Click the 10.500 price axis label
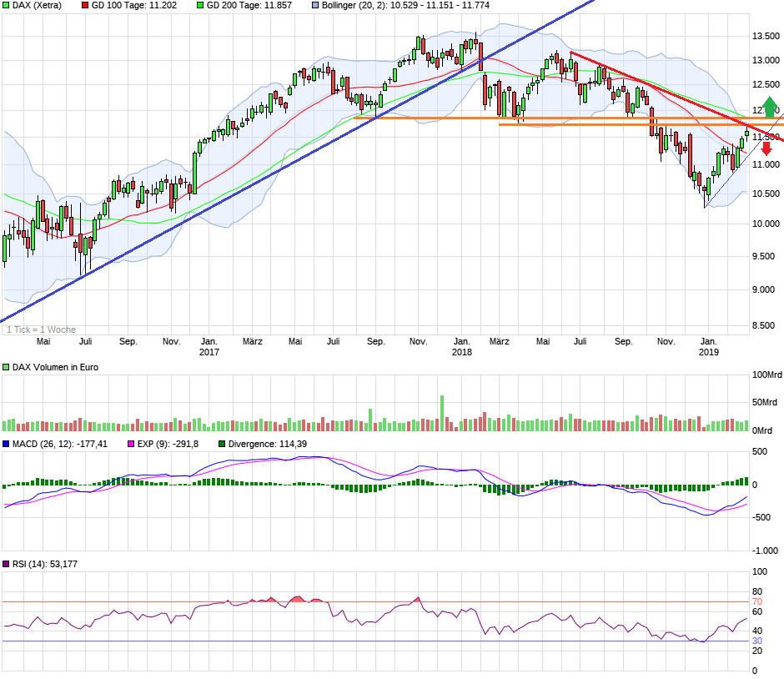The width and height of the screenshot is (784, 679). click(x=766, y=194)
